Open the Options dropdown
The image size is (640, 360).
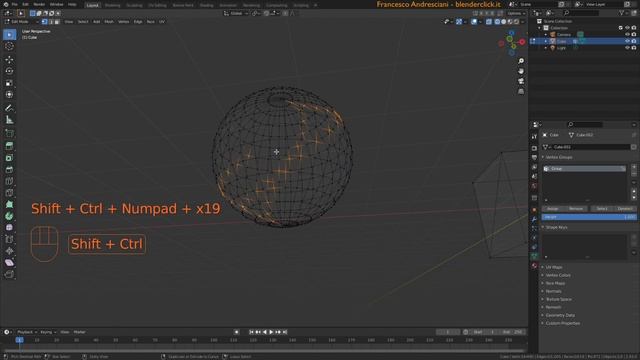[516, 13]
